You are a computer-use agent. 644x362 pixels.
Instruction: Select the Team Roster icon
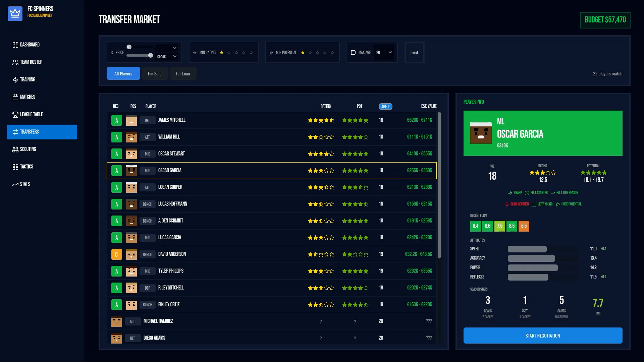coord(15,62)
